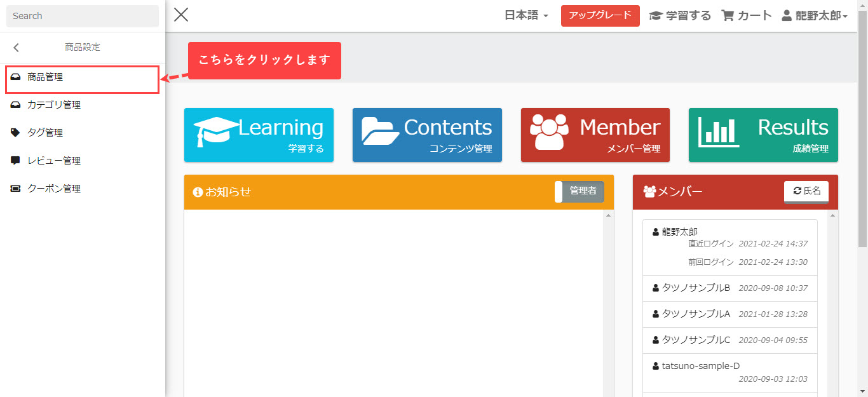Click member タツノサンプルB in the list
The image size is (868, 397).
696,288
